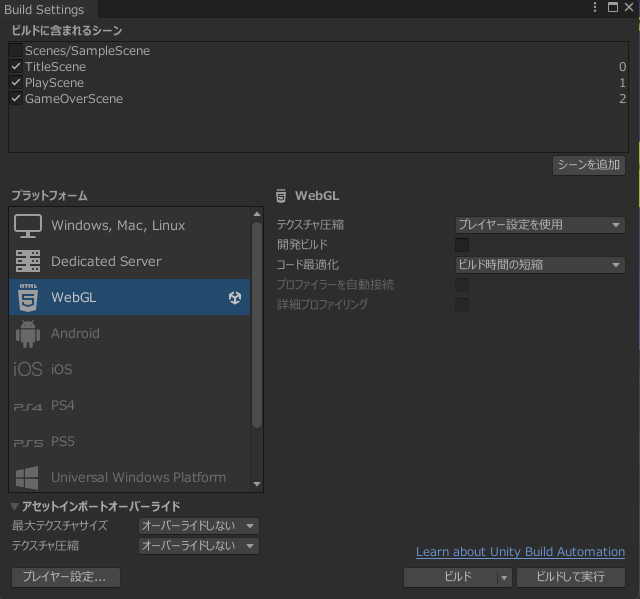
Task: Select the Universal Windows Platform entry
Action: 129,477
